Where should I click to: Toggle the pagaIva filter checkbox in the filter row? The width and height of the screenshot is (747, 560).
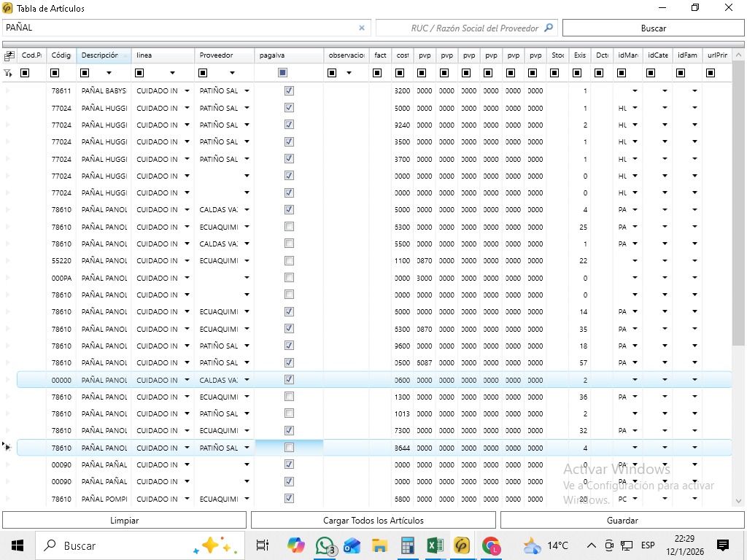tap(282, 73)
